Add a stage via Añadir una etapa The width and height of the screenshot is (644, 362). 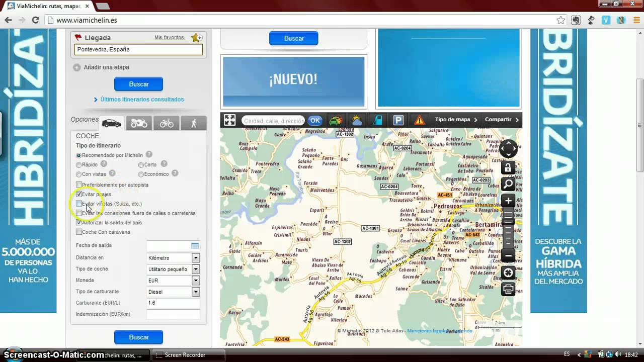tap(101, 67)
